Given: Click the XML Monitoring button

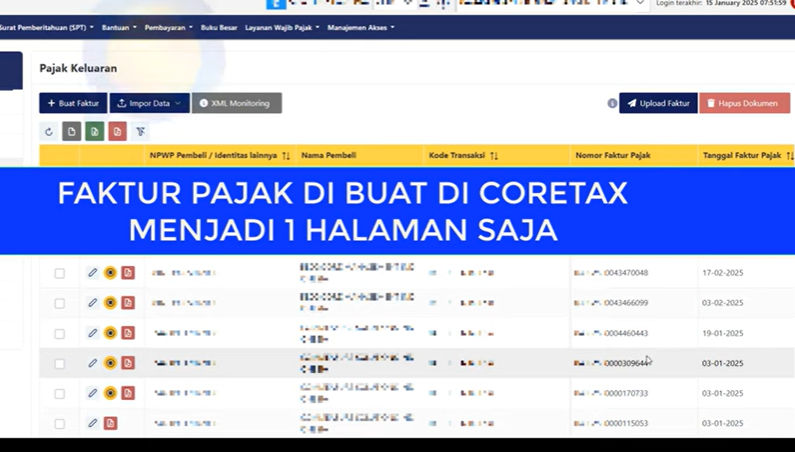Looking at the screenshot, I should [x=236, y=103].
